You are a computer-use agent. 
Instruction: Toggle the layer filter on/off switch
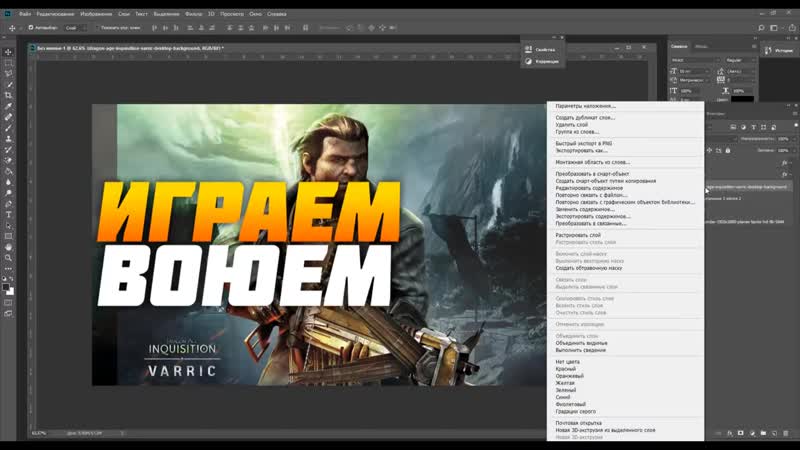click(x=795, y=126)
